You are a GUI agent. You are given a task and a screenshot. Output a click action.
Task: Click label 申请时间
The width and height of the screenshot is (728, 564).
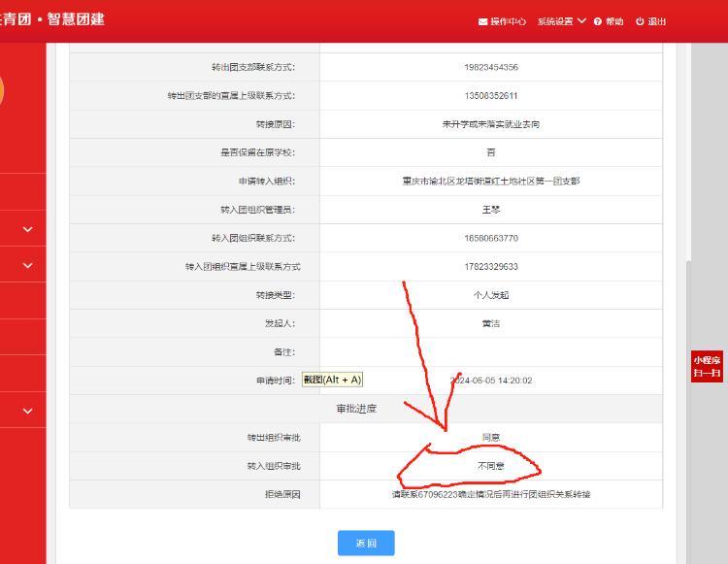pos(276,381)
